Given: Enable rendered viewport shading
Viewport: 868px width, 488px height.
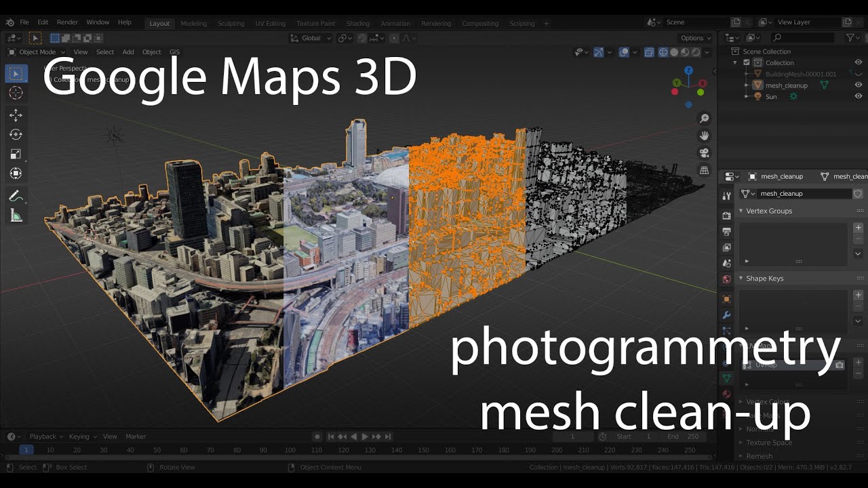Looking at the screenshot, I should 696,52.
